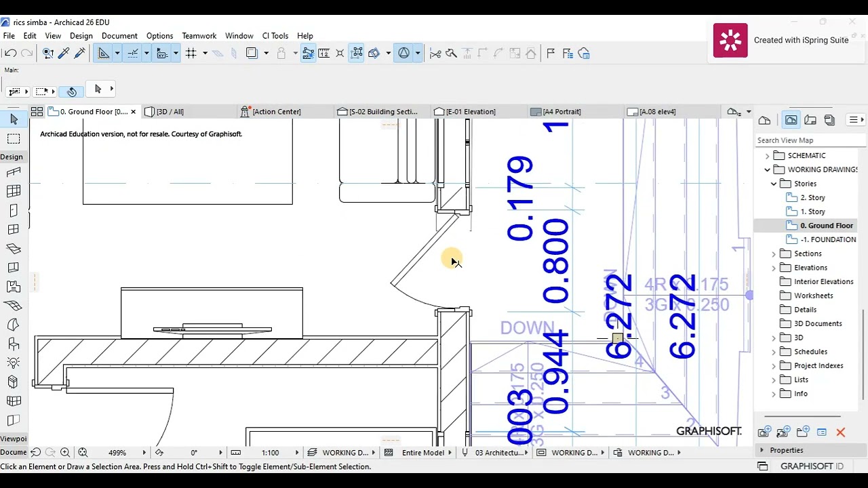Select the Marquee tool in toolbox
The height and width of the screenshot is (488, 868).
point(14,139)
